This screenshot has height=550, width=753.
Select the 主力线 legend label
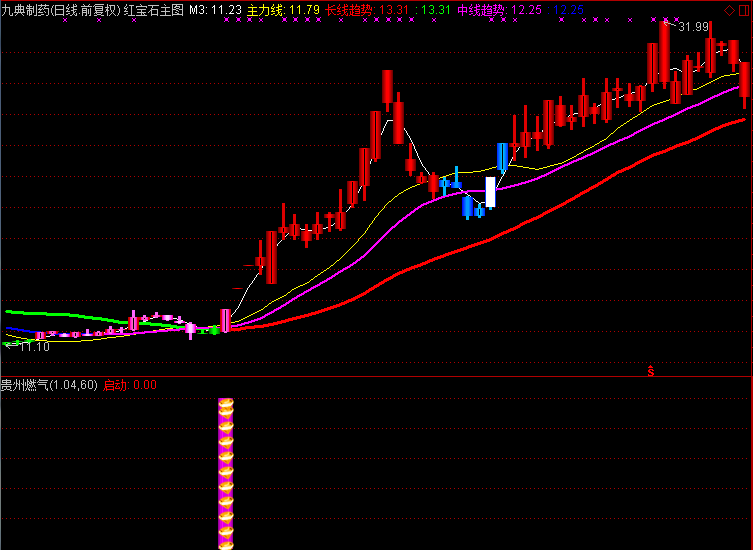pos(264,10)
